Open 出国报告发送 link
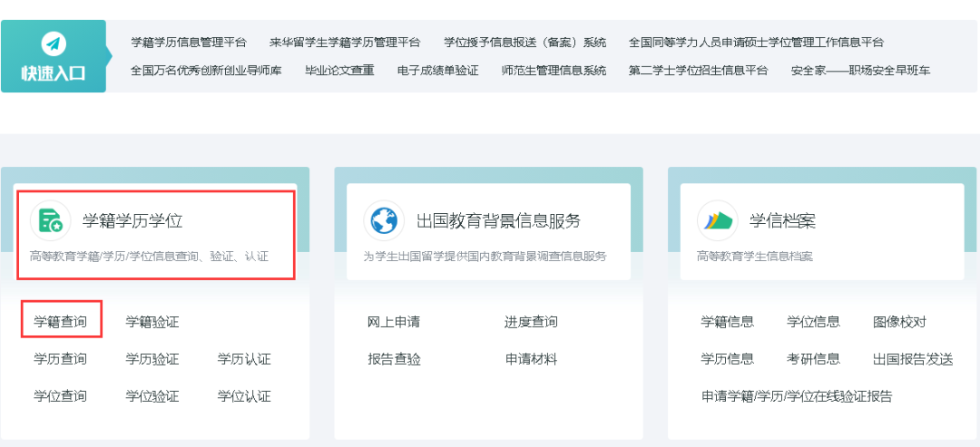Viewport: 980px width, 447px height. pyautogui.click(x=913, y=359)
